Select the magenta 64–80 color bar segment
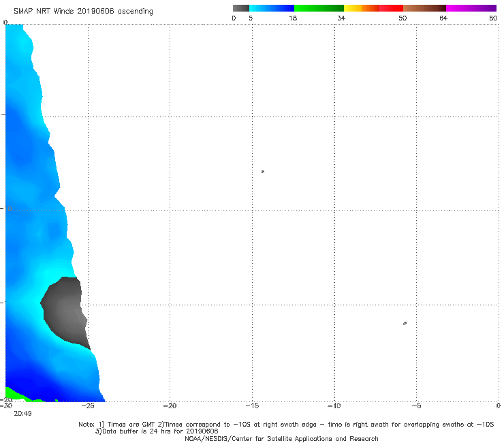This screenshot has height=443, width=504. click(471, 8)
